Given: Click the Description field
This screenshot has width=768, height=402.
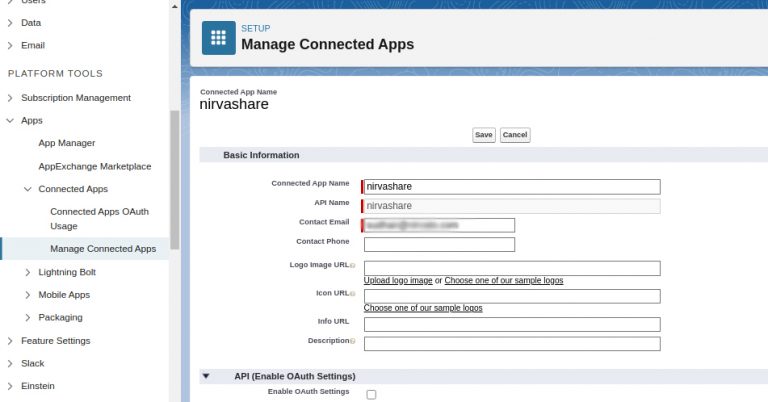Looking at the screenshot, I should [x=512, y=344].
